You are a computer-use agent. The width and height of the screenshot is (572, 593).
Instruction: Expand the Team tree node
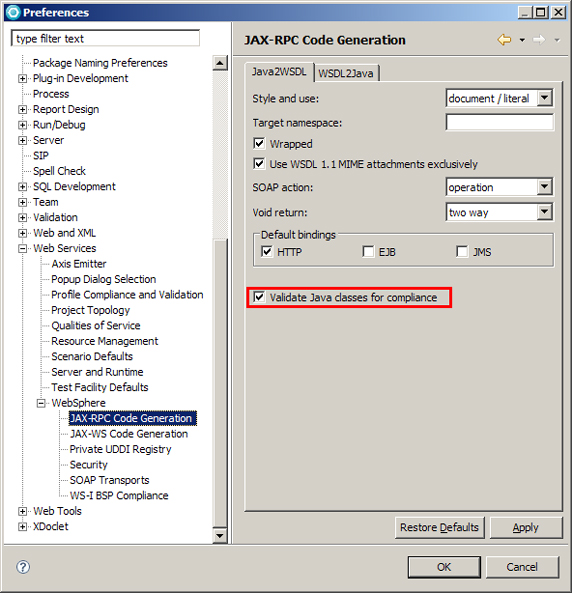click(x=22, y=202)
